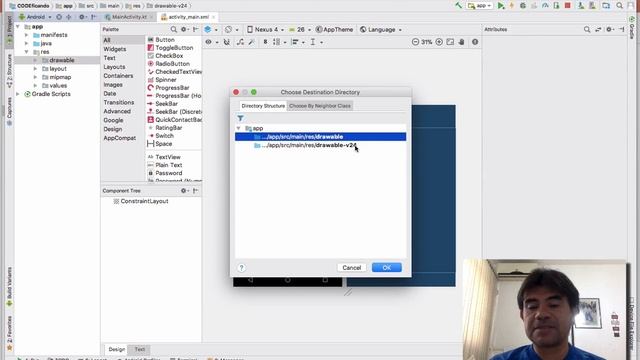The image size is (640, 360).
Task: Select the highlighted res/drawable destination row
Action: [320, 137]
